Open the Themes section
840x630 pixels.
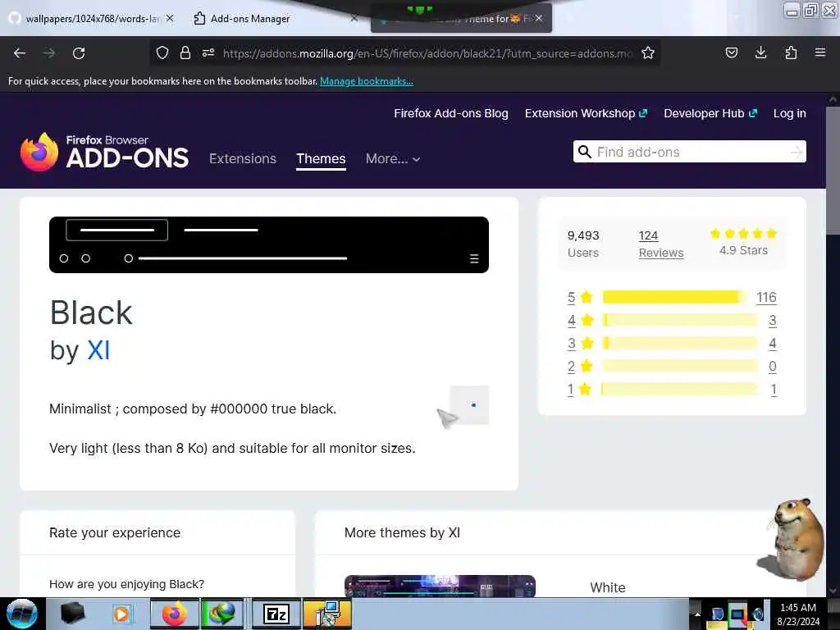321,158
